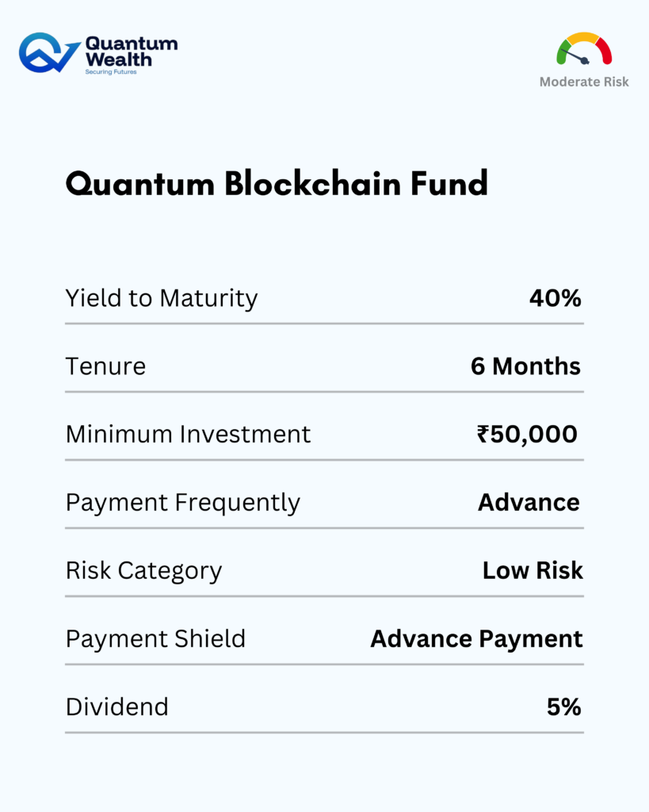The image size is (649, 812).
Task: Click the Dividend row label
Action: click(117, 707)
